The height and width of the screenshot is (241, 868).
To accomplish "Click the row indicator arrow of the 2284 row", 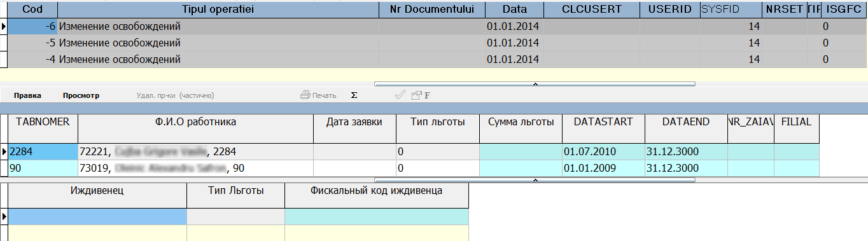I will tap(4, 152).
